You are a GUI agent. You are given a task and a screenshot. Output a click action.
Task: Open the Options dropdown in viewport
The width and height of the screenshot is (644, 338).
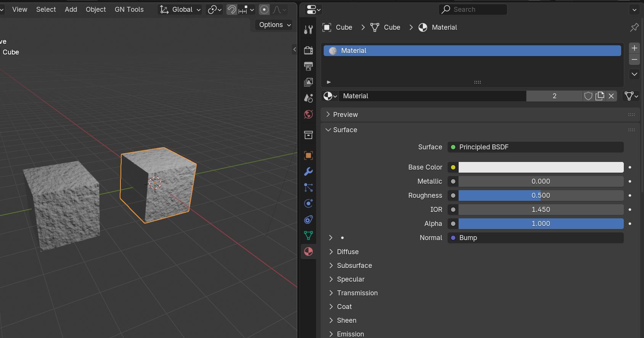click(x=275, y=25)
